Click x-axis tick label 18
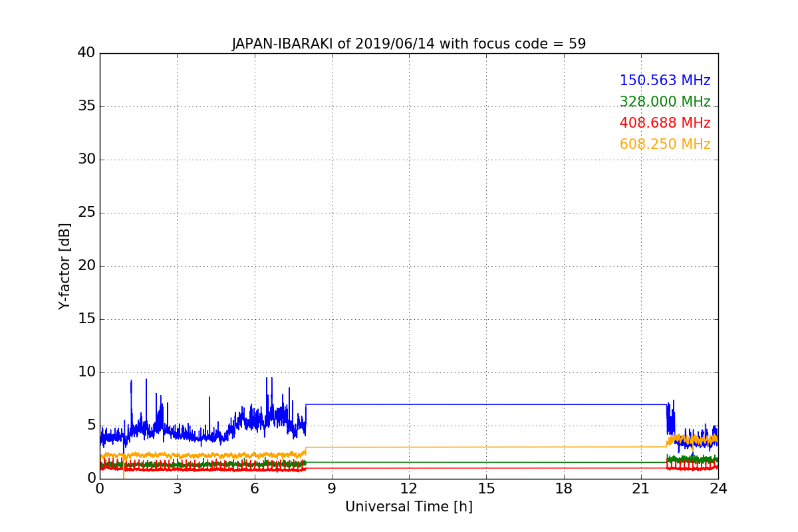Screen dimensions: 798x532 pyautogui.click(x=564, y=489)
